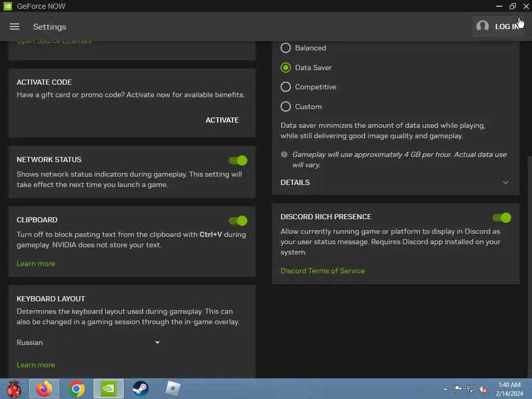Click the ACTIVATE CODE heading

pyautogui.click(x=44, y=82)
